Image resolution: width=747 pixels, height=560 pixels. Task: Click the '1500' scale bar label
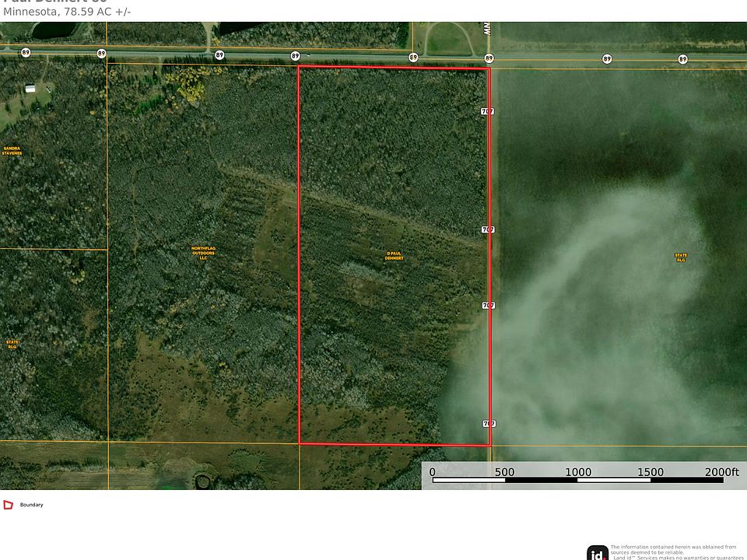pyautogui.click(x=651, y=472)
